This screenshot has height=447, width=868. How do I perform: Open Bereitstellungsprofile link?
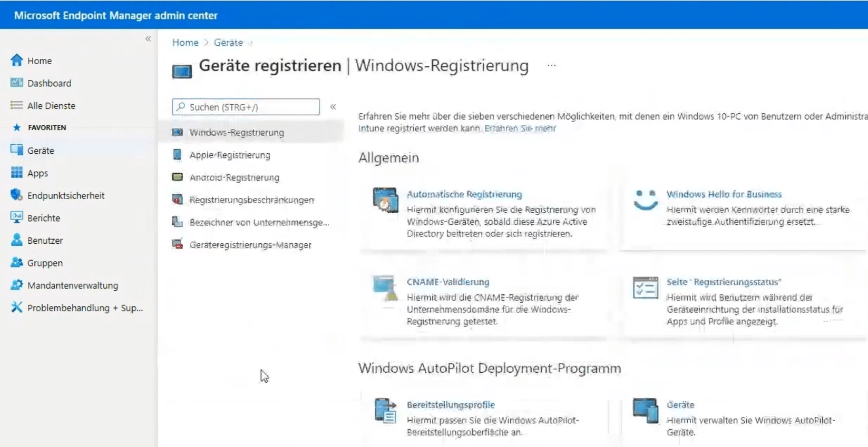coord(451,405)
